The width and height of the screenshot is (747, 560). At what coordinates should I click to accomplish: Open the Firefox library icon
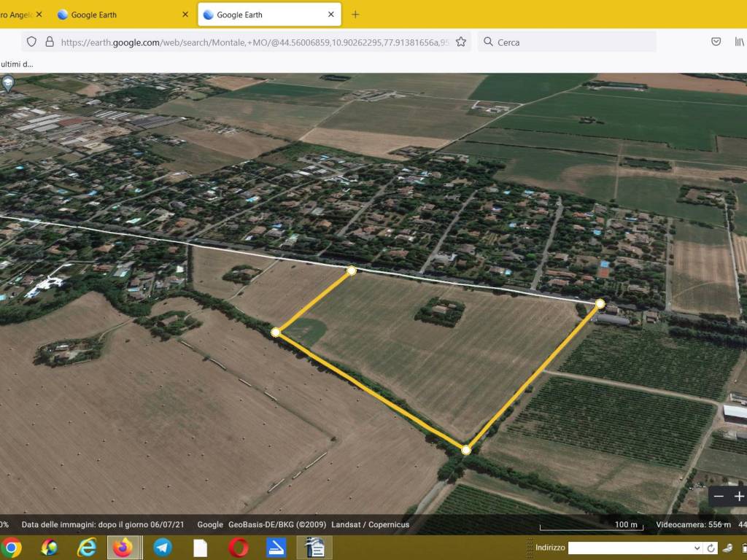(740, 42)
